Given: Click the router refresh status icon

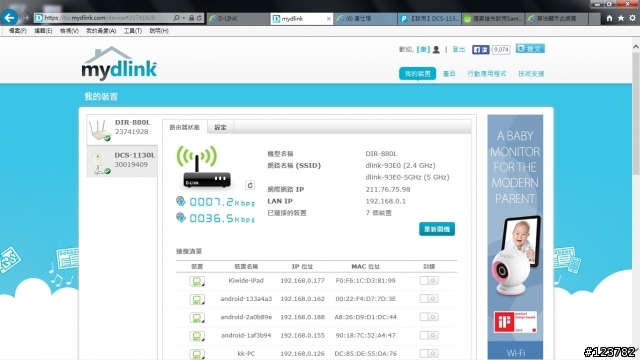Looking at the screenshot, I should point(250,185).
